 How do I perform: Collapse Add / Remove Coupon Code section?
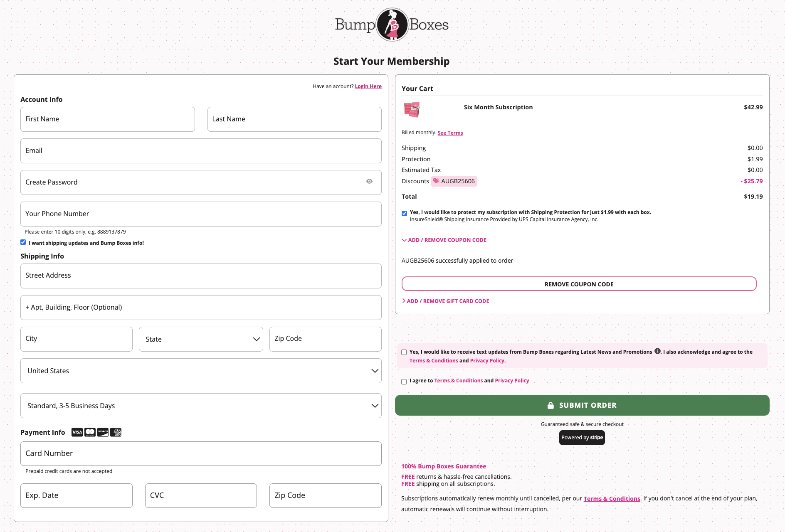(x=444, y=240)
